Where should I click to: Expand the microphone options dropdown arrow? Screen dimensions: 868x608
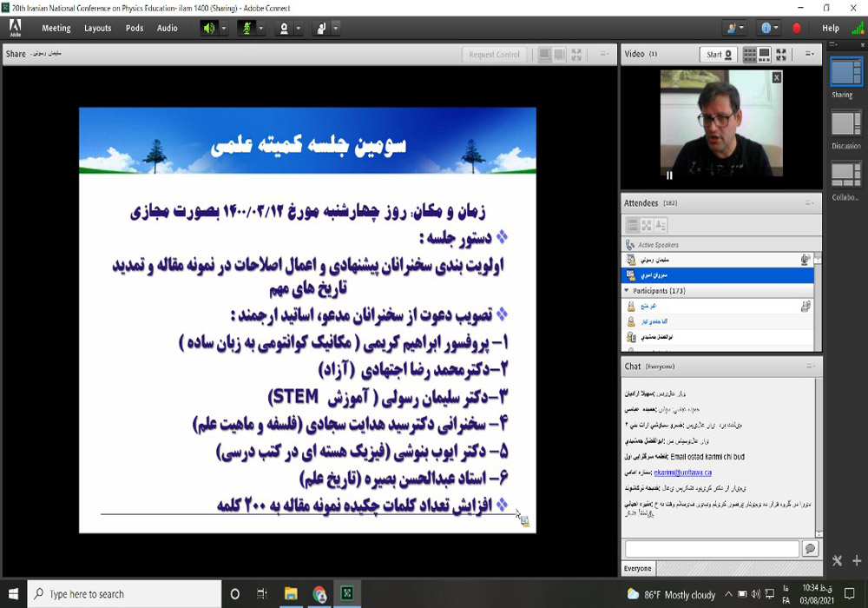click(261, 28)
